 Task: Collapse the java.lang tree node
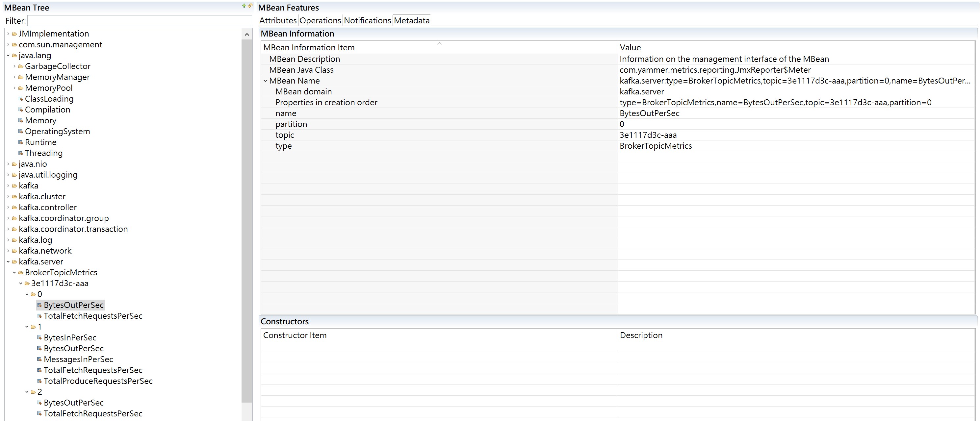8,56
